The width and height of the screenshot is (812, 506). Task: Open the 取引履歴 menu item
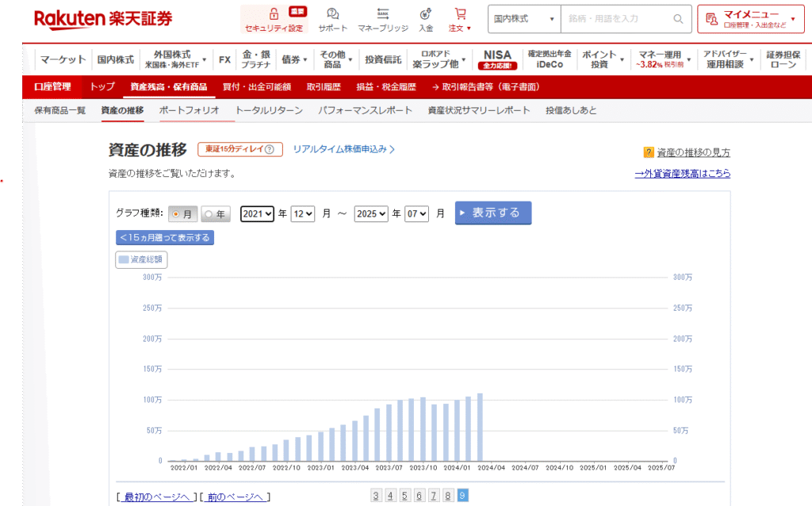(x=324, y=86)
